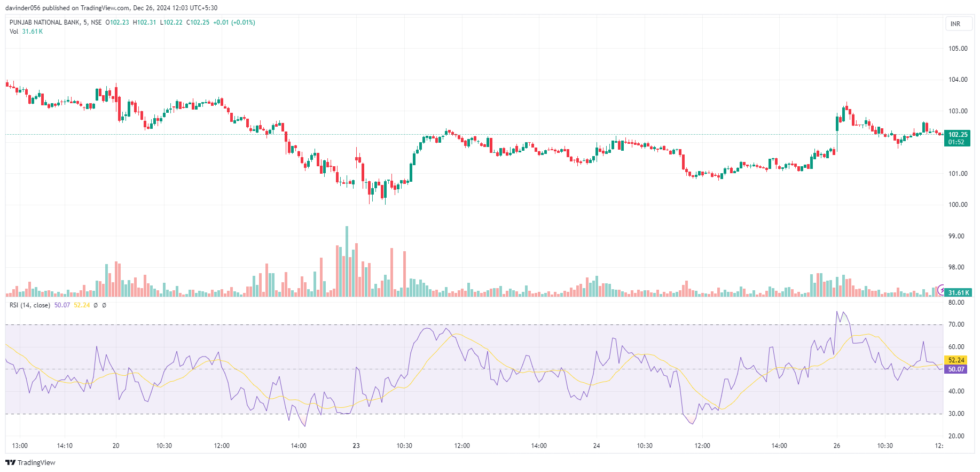
Task: Click the open price O102.23 in the header
Action: pos(117,22)
